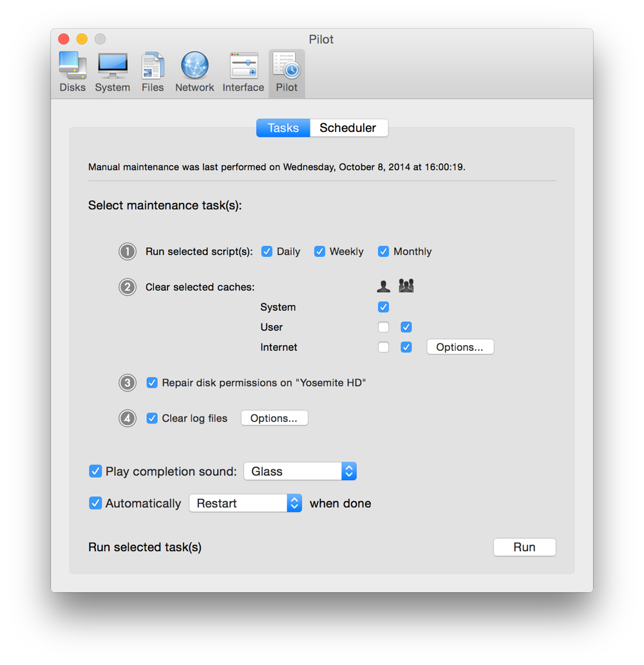Click the single-user silhouette icon

384,286
